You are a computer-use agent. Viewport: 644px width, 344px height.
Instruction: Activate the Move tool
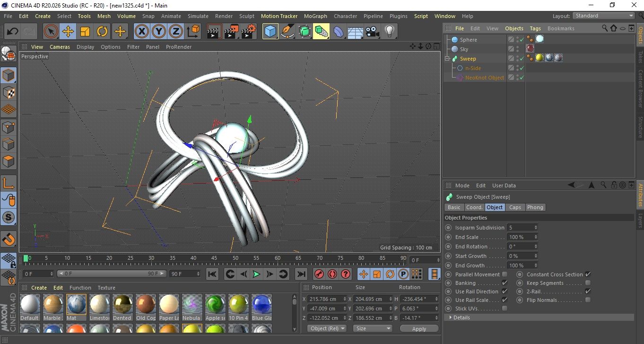point(68,32)
